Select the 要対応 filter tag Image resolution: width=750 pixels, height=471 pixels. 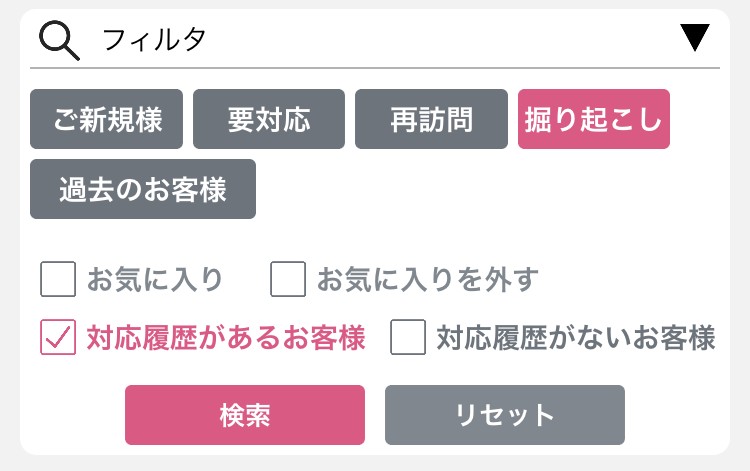(x=269, y=119)
